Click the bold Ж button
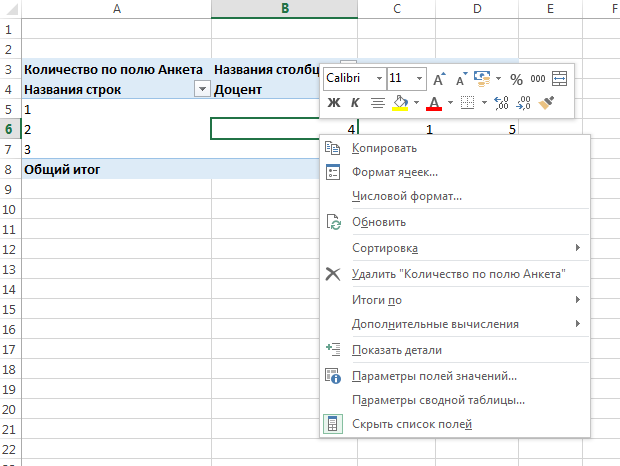620x466 pixels. (x=334, y=102)
